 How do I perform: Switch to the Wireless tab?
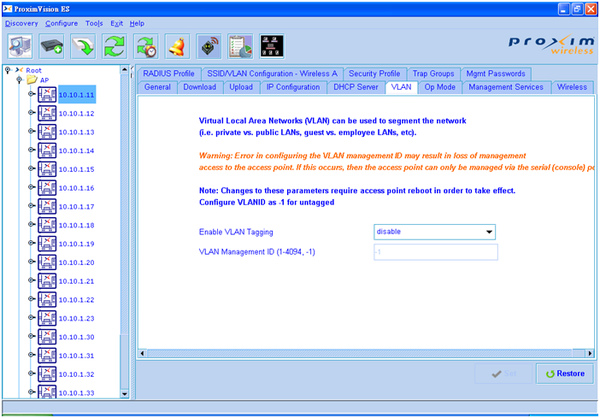[572, 87]
